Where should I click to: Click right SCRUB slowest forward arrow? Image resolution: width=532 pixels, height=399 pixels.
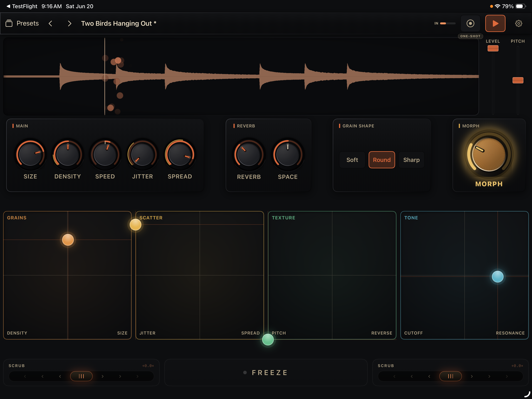[472, 376]
